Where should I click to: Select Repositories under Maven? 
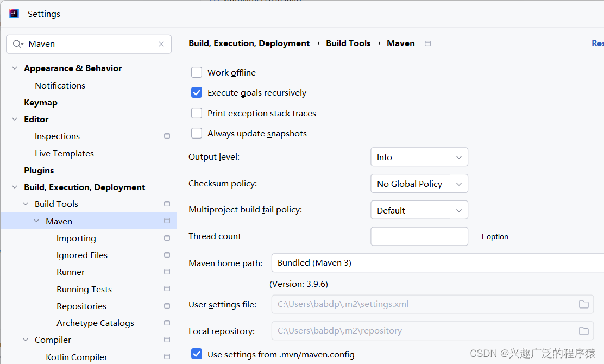(81, 306)
